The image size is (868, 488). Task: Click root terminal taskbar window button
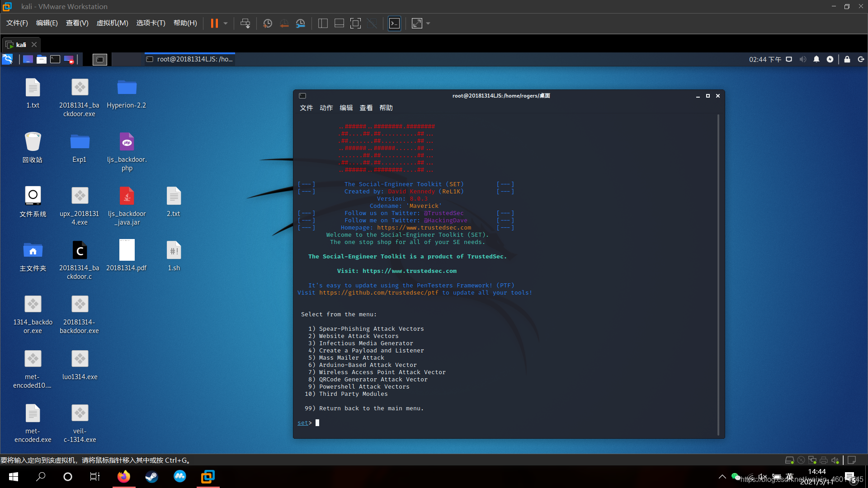click(x=190, y=59)
